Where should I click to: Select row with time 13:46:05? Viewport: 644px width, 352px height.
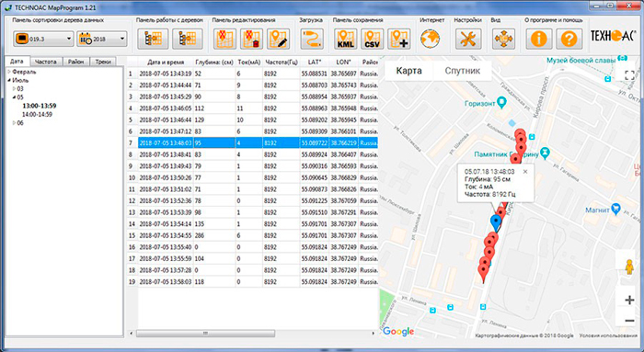(x=165, y=108)
